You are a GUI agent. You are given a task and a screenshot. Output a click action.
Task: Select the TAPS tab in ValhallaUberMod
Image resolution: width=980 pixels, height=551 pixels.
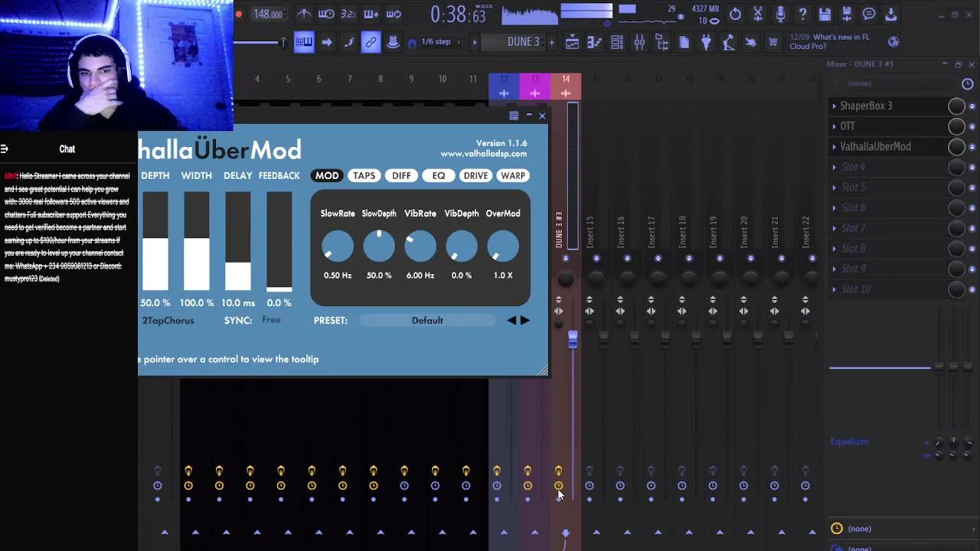pos(364,176)
